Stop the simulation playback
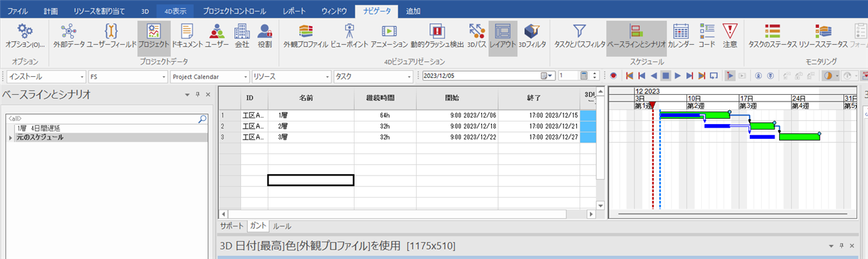This screenshot has width=868, height=259. click(x=666, y=76)
